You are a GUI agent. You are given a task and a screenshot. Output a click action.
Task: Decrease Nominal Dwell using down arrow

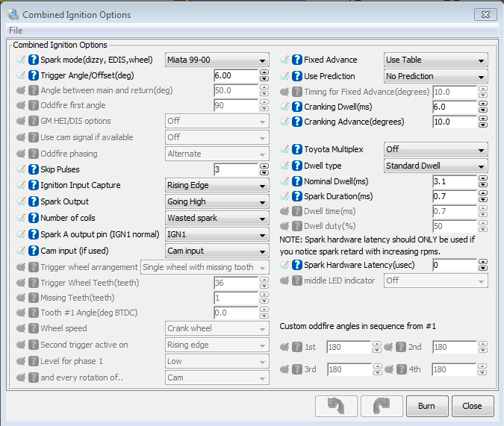click(482, 184)
